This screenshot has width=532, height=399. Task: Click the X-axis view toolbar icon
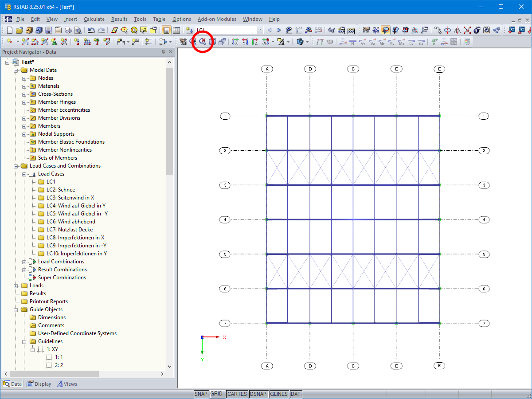pyautogui.click(x=235, y=41)
